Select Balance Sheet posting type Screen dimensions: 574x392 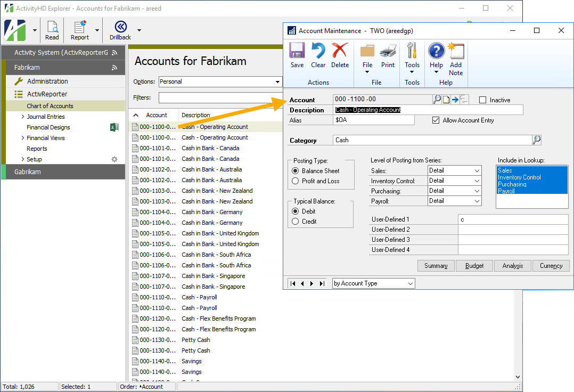point(296,171)
